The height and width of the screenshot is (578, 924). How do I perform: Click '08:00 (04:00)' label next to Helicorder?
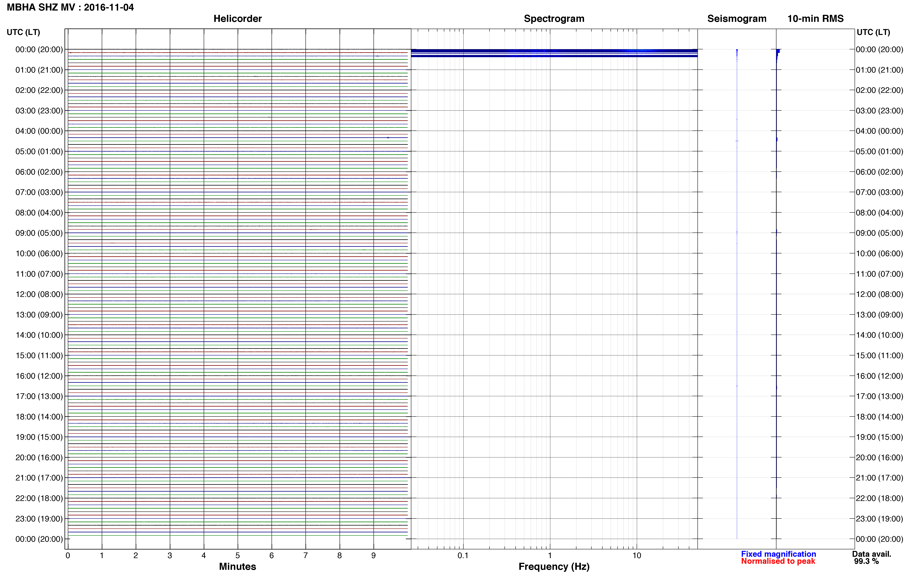(39, 213)
